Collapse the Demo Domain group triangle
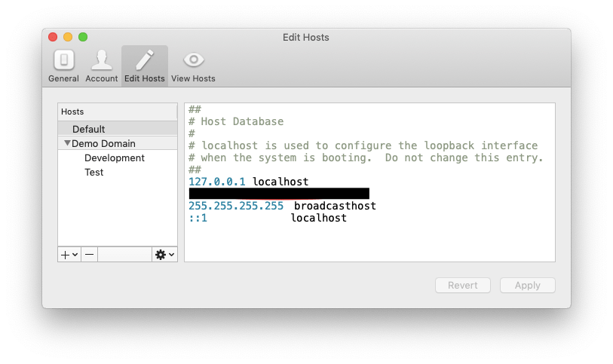This screenshot has height=364, width=613. tap(67, 143)
